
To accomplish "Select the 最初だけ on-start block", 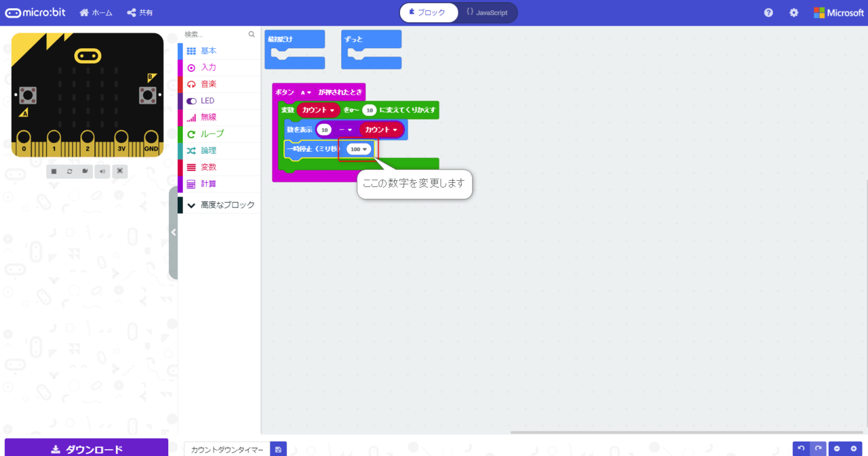I will tap(294, 49).
